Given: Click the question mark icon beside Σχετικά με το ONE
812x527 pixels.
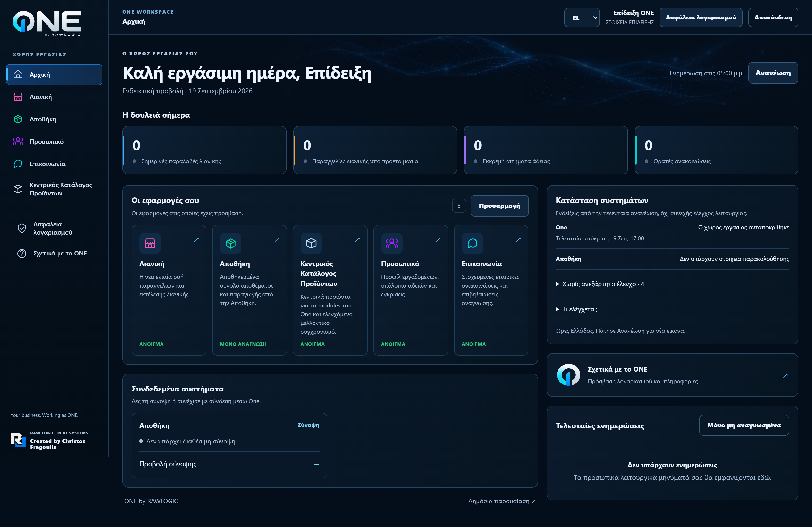Looking at the screenshot, I should 22,253.
